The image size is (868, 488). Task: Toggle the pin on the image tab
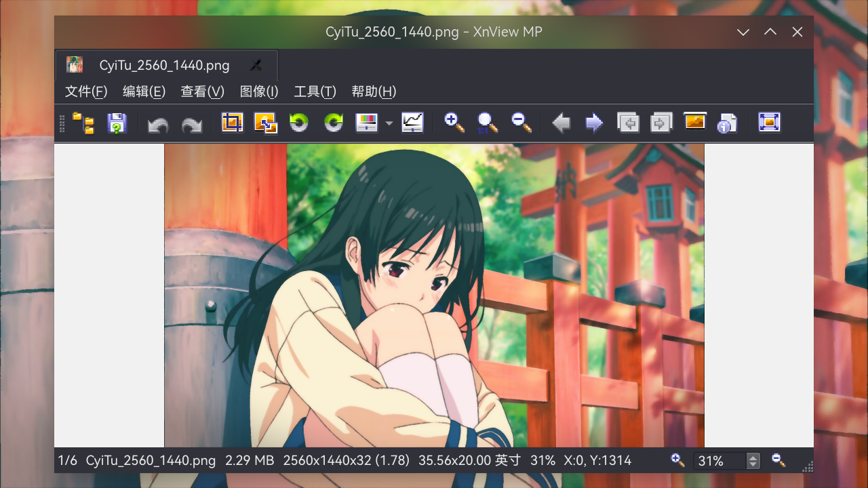(256, 64)
